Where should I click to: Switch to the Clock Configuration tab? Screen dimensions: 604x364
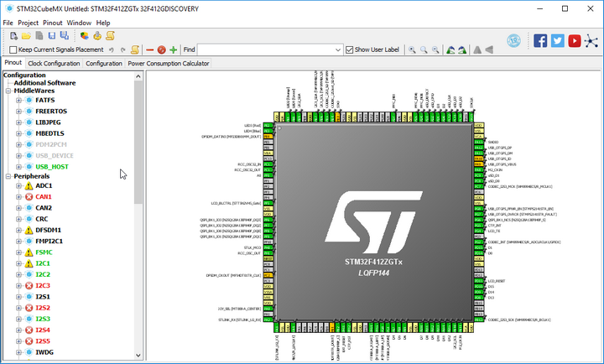tap(54, 63)
